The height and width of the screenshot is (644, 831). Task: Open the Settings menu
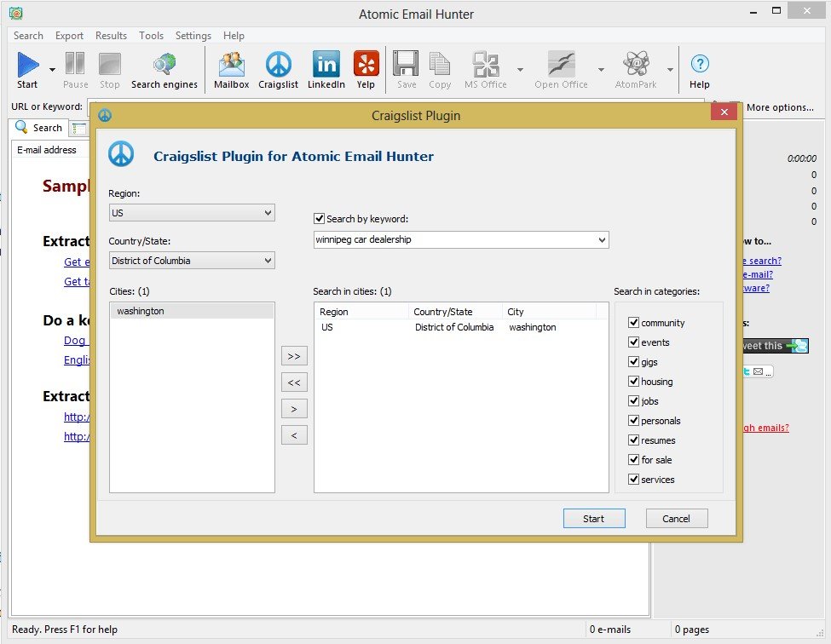pyautogui.click(x=193, y=36)
